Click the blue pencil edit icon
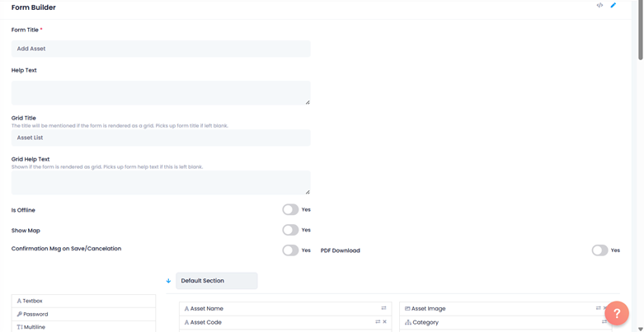 [x=613, y=6]
